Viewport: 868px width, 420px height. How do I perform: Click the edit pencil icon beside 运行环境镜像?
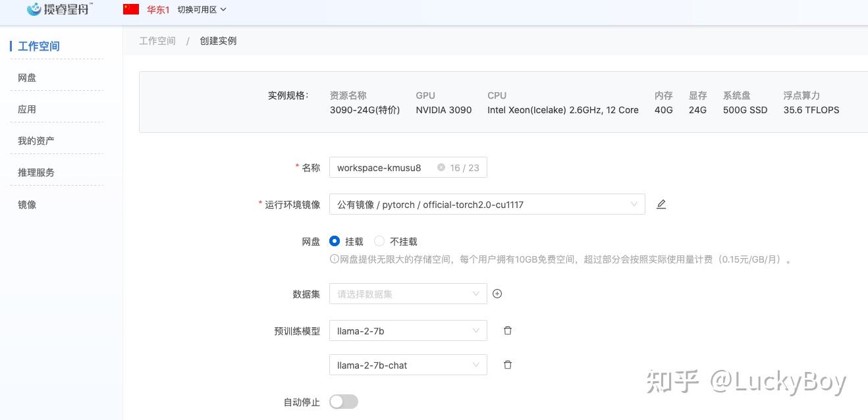click(x=661, y=204)
